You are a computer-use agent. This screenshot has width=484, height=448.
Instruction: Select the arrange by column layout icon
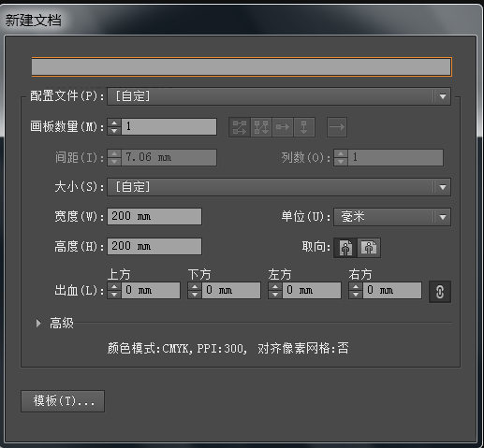point(304,127)
